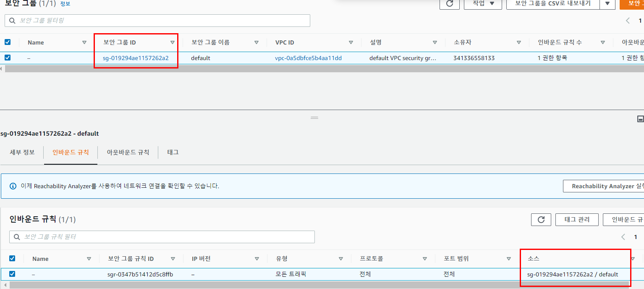The width and height of the screenshot is (644, 289).
Task: Click the source 'sg-019294ae1157262a2 / default' cell
Action: 573,274
